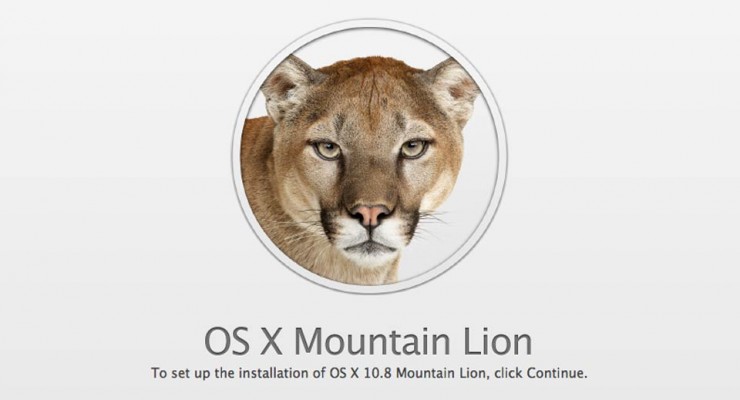
Task: Click the "X" in the large title
Action: (x=272, y=342)
